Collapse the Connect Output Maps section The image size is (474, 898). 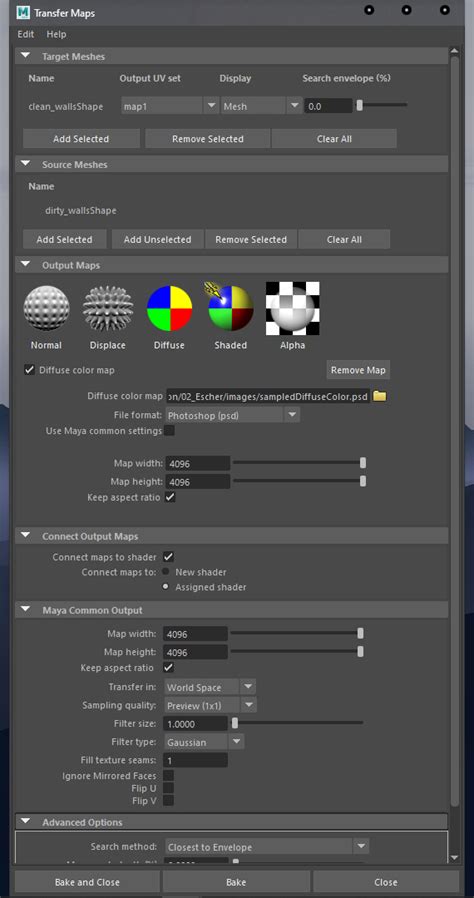pyautogui.click(x=25, y=536)
